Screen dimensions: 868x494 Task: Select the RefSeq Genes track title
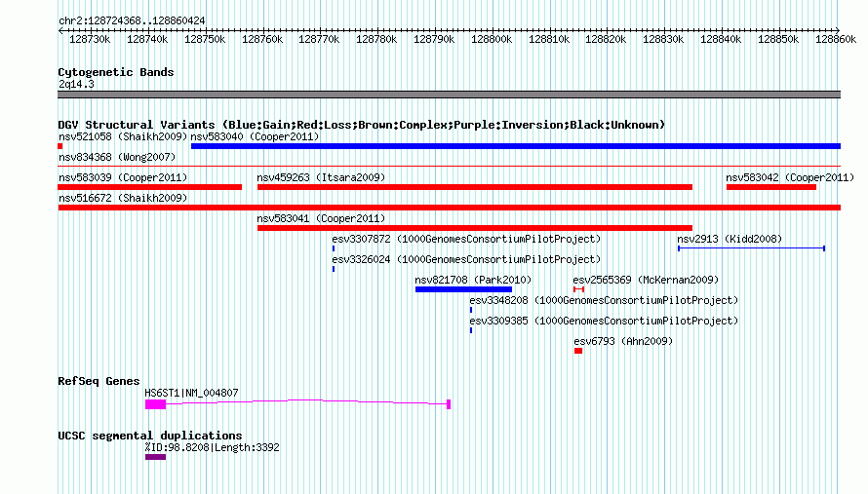pyautogui.click(x=99, y=381)
